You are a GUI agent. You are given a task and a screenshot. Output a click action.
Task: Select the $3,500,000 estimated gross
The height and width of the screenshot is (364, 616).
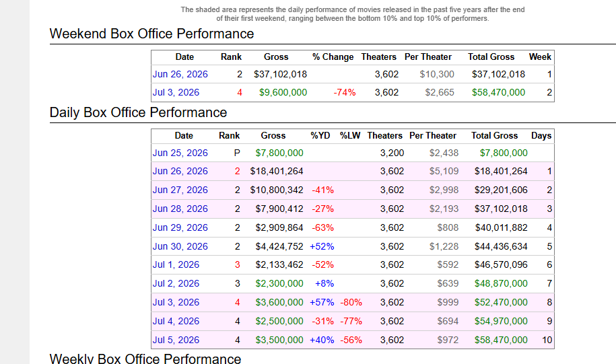[279, 340]
